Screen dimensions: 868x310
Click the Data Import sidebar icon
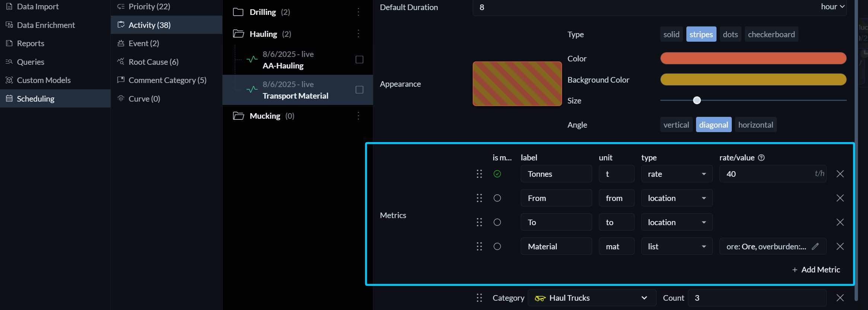pos(9,6)
